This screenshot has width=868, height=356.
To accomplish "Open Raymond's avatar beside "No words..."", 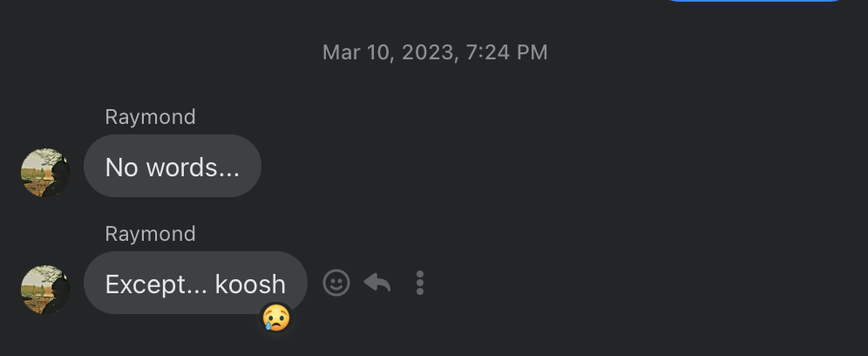I will coord(45,172).
